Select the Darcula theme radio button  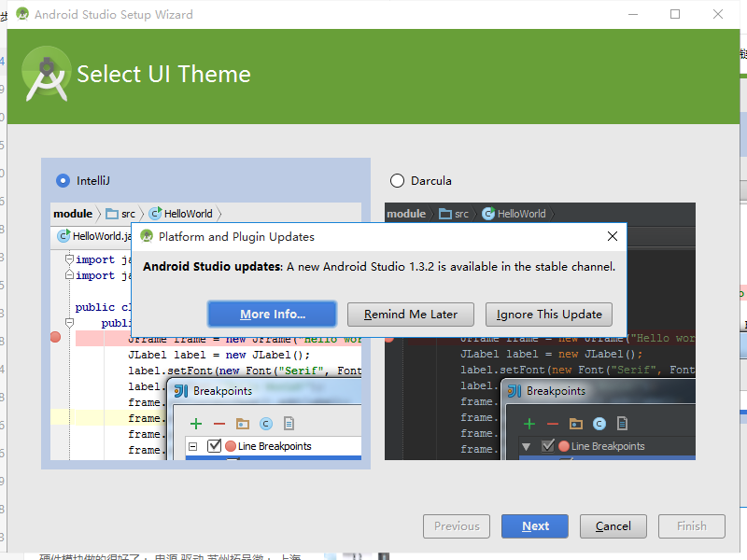click(x=397, y=181)
